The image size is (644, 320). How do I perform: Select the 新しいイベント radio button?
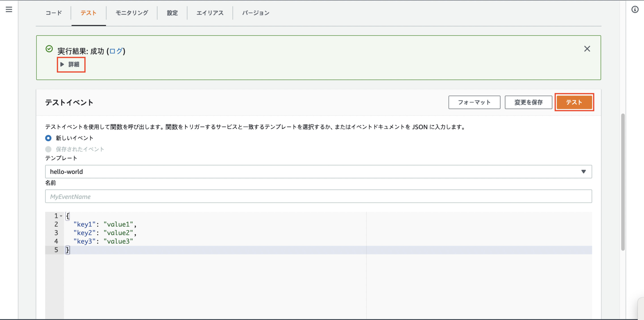click(48, 138)
